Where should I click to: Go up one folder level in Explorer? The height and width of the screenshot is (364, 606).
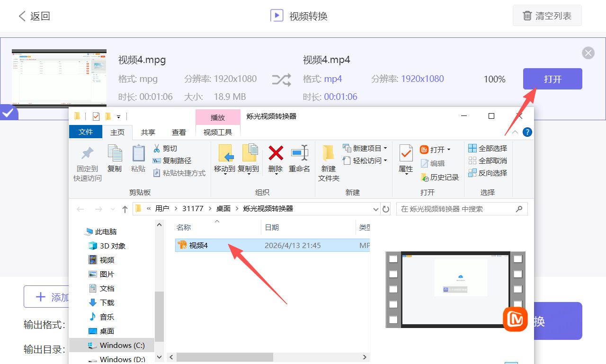(x=125, y=209)
